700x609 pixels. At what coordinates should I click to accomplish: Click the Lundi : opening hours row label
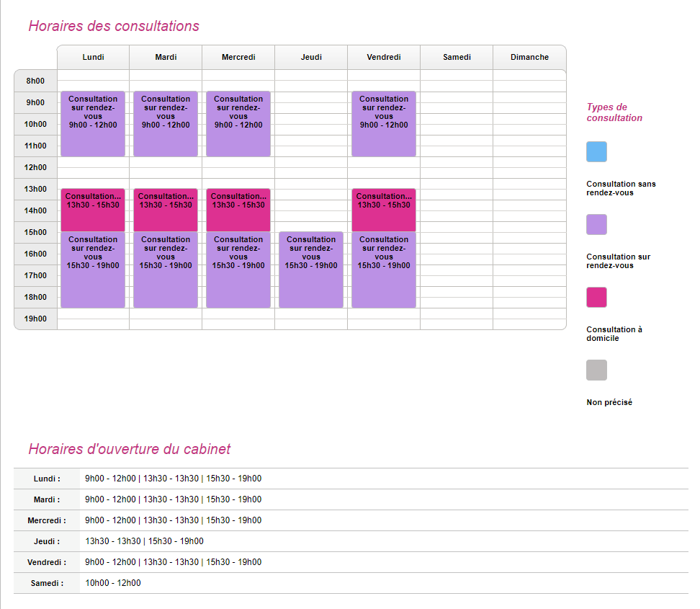coord(47,479)
